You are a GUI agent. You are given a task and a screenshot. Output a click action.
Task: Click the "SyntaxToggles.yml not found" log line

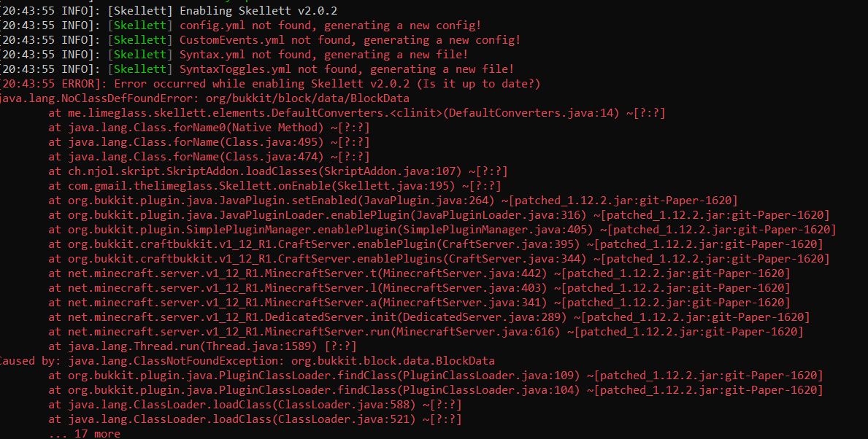(x=347, y=69)
